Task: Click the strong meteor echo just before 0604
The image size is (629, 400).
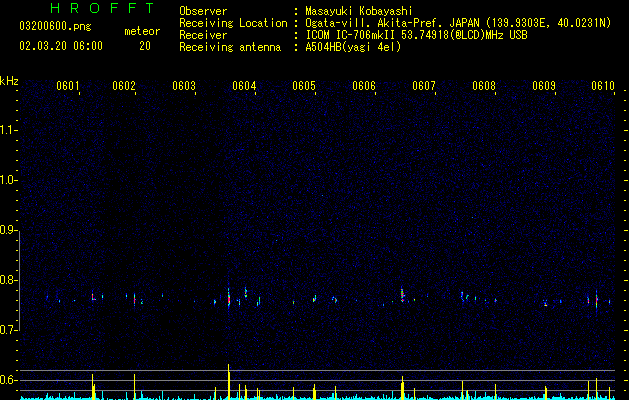Action: [229, 298]
